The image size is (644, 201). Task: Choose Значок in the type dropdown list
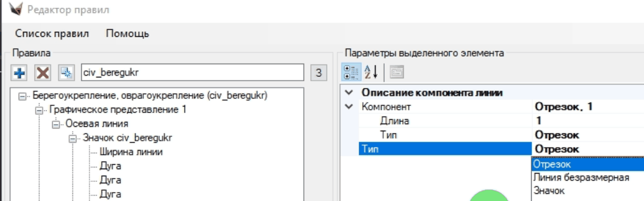tap(588, 191)
